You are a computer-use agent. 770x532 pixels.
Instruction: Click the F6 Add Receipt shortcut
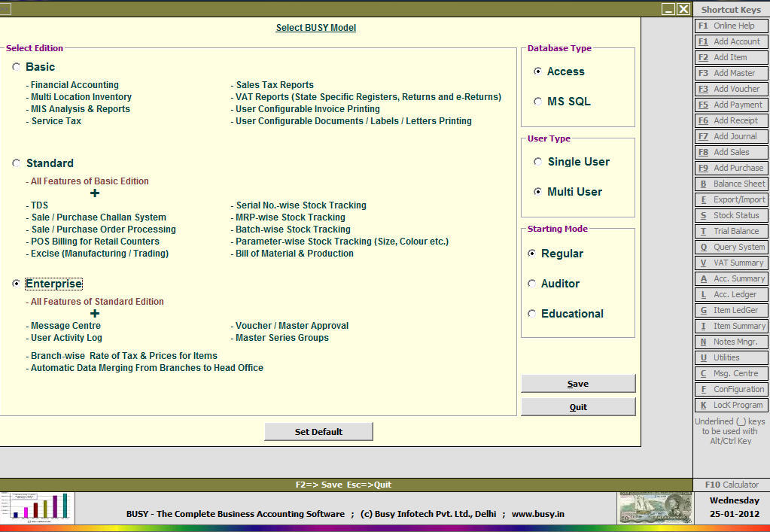[x=731, y=120]
